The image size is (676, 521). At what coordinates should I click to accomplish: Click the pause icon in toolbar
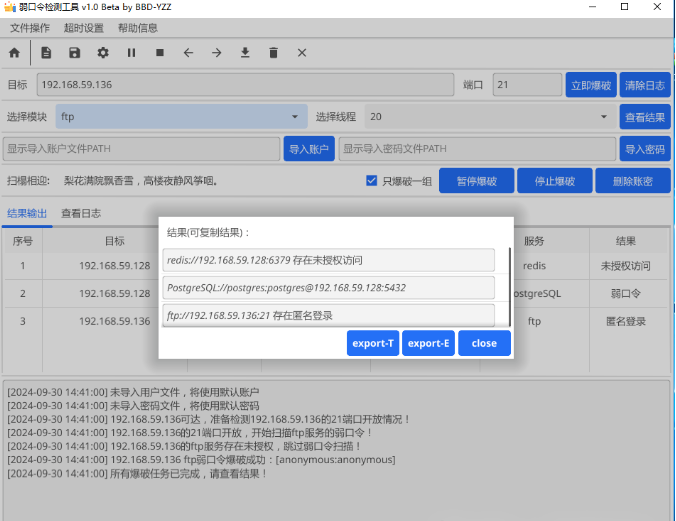pyautogui.click(x=131, y=53)
